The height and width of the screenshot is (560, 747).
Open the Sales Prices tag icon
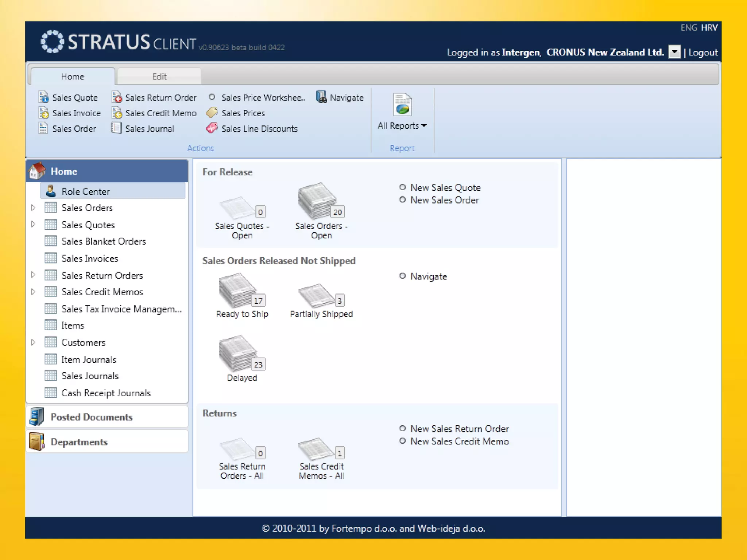[212, 113]
